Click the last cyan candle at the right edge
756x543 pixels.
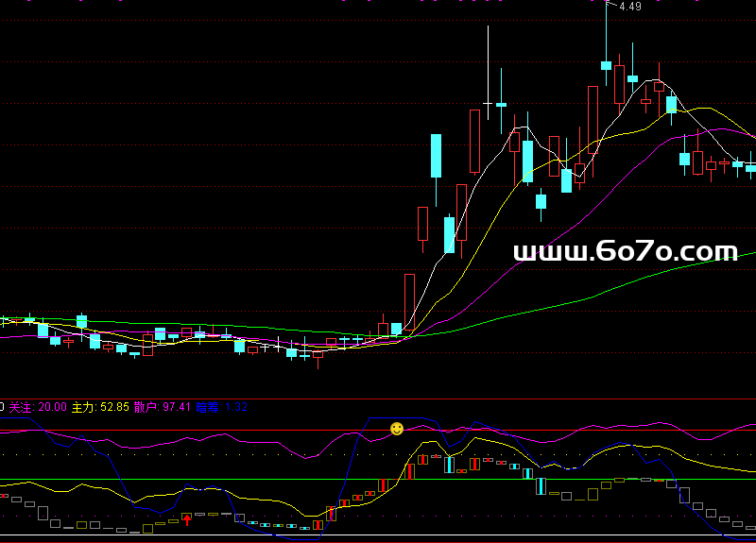pyautogui.click(x=751, y=168)
